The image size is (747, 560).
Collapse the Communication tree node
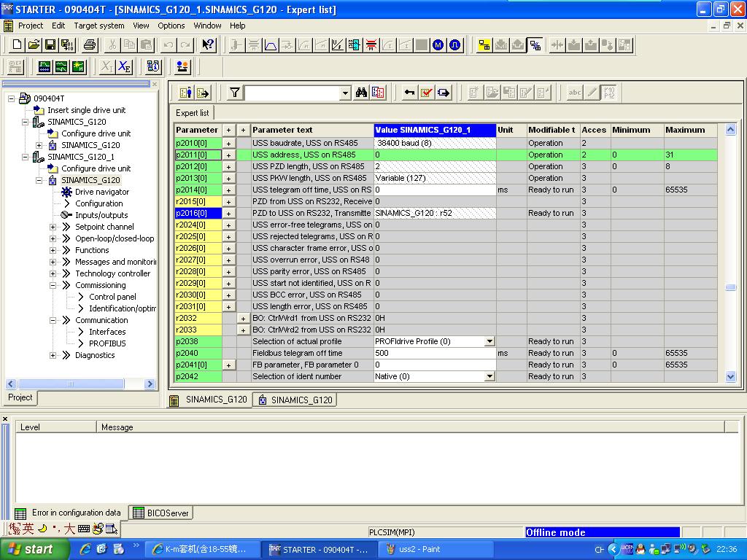click(x=53, y=320)
